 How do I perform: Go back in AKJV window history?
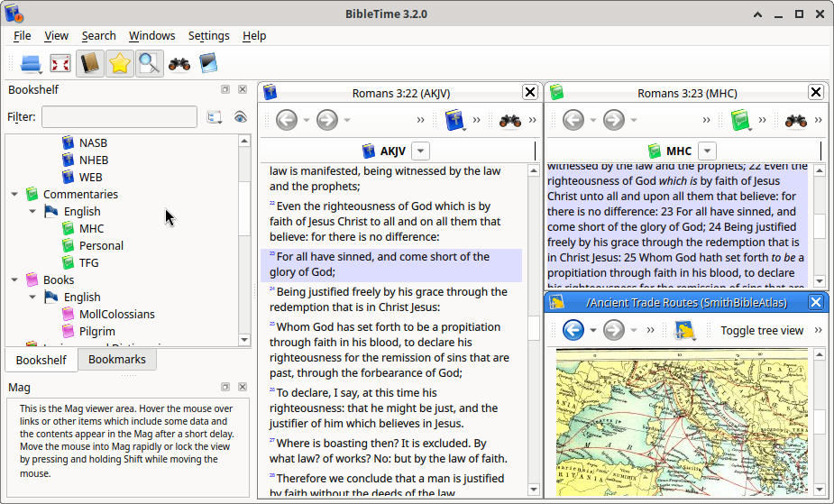coord(288,120)
